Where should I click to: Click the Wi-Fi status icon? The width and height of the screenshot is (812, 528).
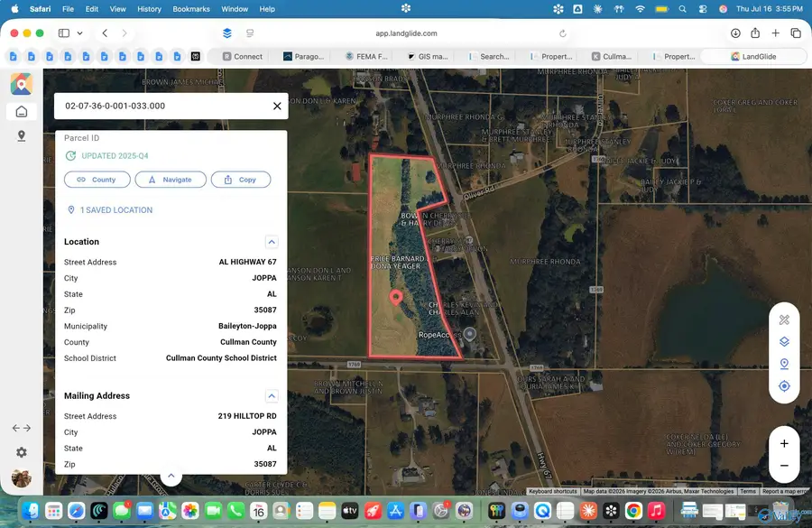[x=640, y=9]
